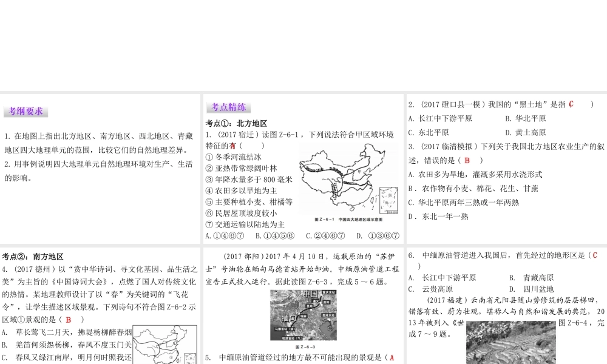Select question 2 option B. 华北平原
Image resolution: width=607 pixels, height=364 pixels.
(525, 118)
